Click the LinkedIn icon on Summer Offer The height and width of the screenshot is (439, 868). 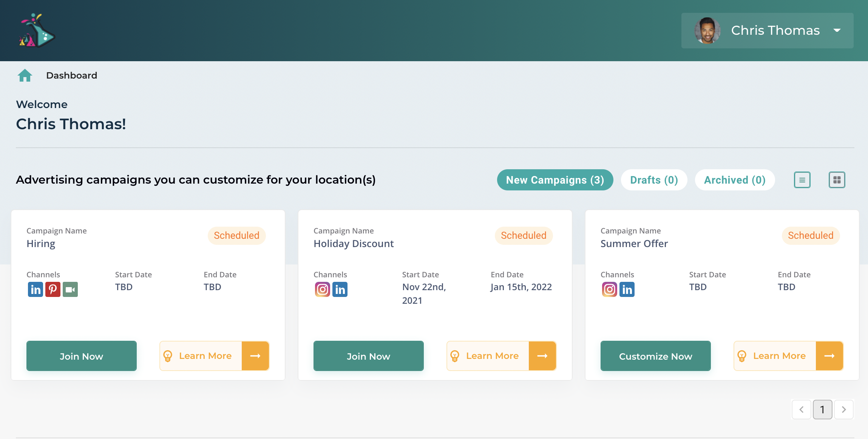tap(627, 290)
